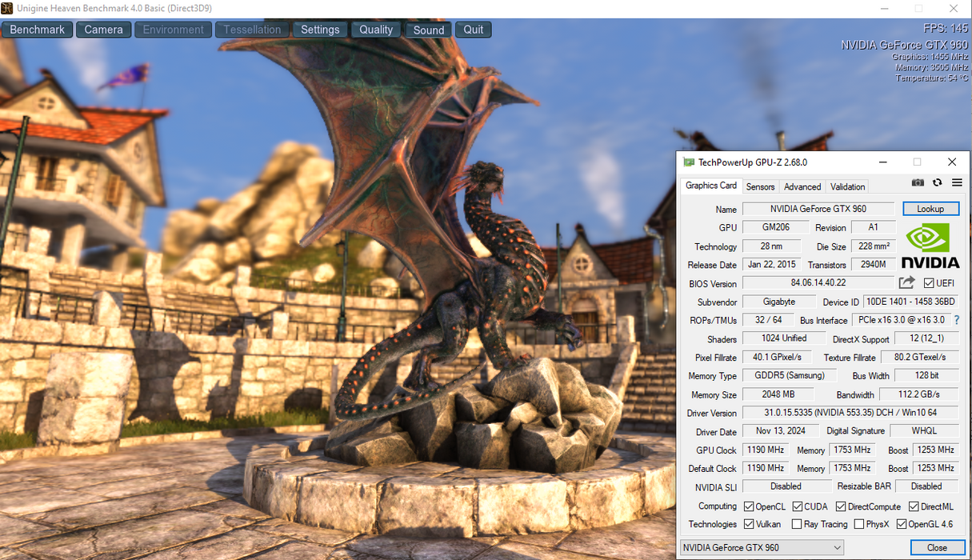
Task: Open the Settings menu in Heaven
Action: (320, 30)
